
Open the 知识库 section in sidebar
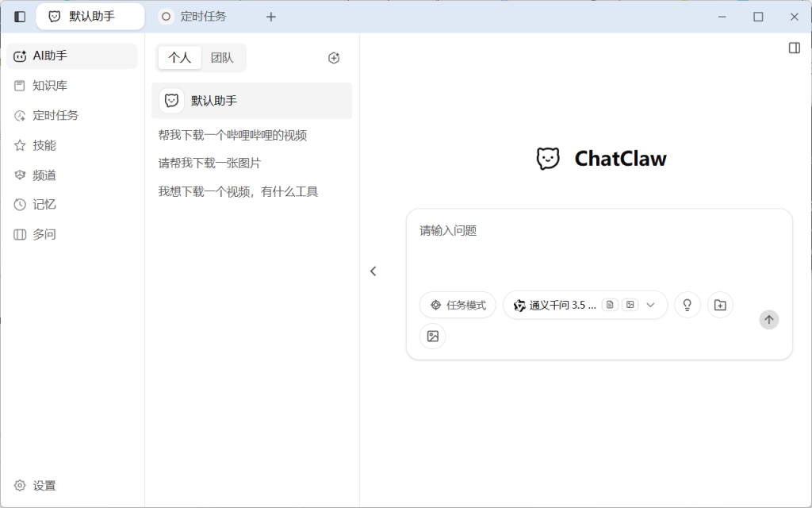tap(40, 85)
